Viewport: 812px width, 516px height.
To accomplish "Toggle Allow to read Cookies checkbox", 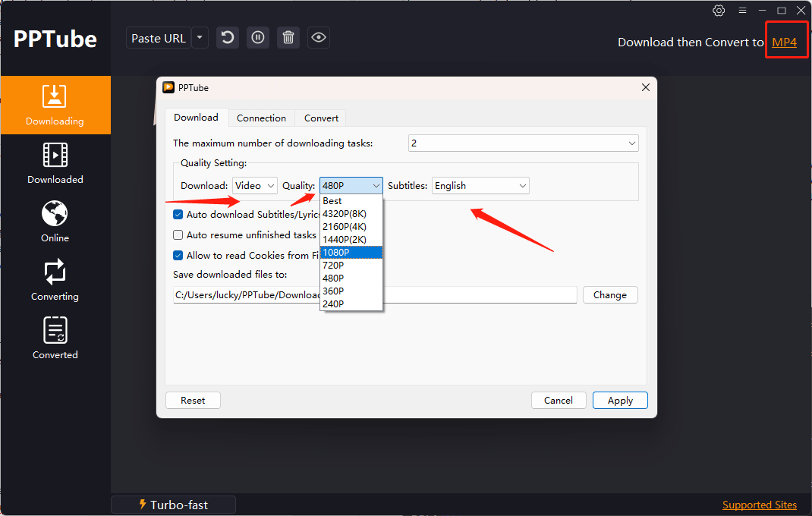I will (x=178, y=256).
